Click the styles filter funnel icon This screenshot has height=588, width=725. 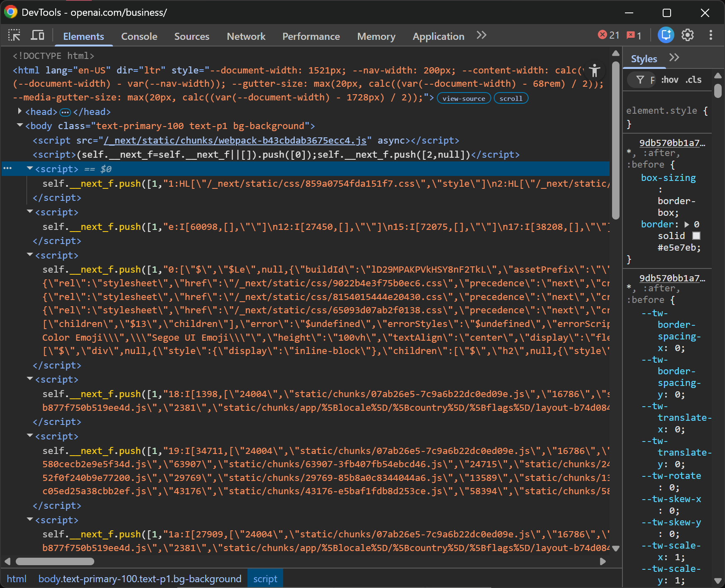(640, 80)
